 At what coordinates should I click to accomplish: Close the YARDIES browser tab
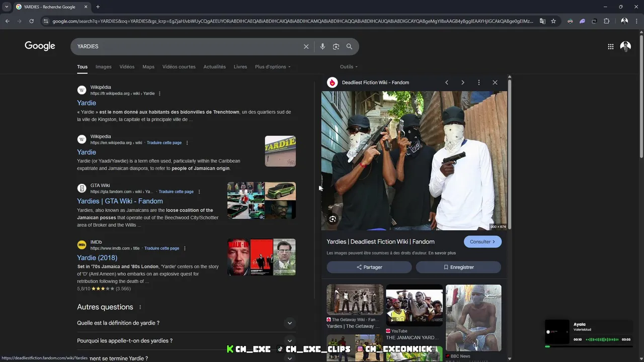pyautogui.click(x=86, y=7)
